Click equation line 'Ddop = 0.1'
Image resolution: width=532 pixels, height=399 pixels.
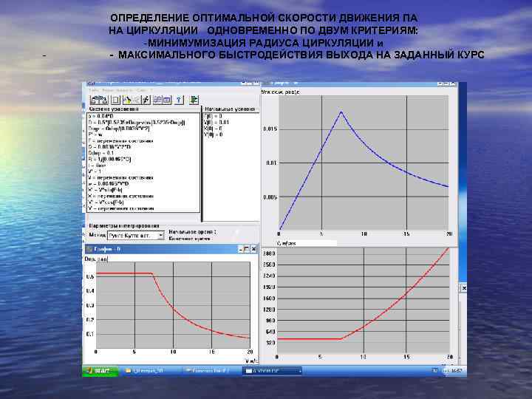pos(100,153)
